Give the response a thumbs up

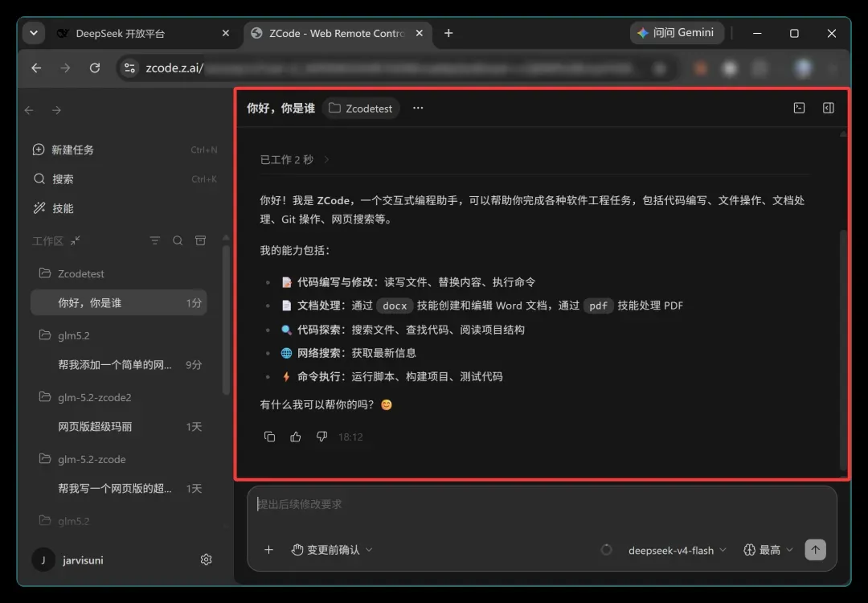click(x=296, y=437)
